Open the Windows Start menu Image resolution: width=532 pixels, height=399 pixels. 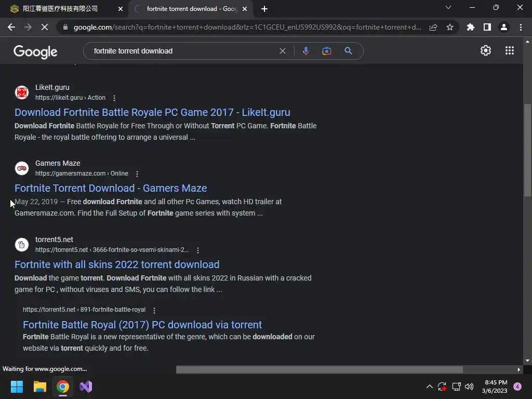(x=17, y=387)
